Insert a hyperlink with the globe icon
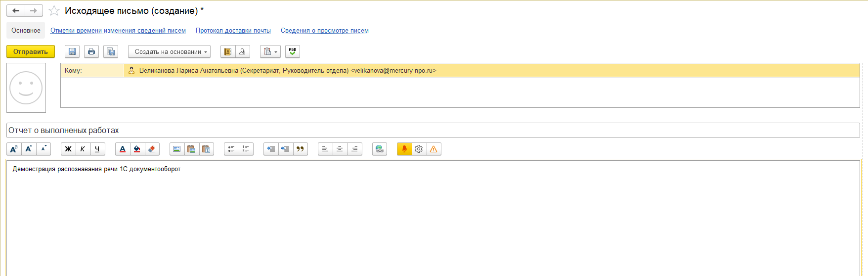 [380, 149]
